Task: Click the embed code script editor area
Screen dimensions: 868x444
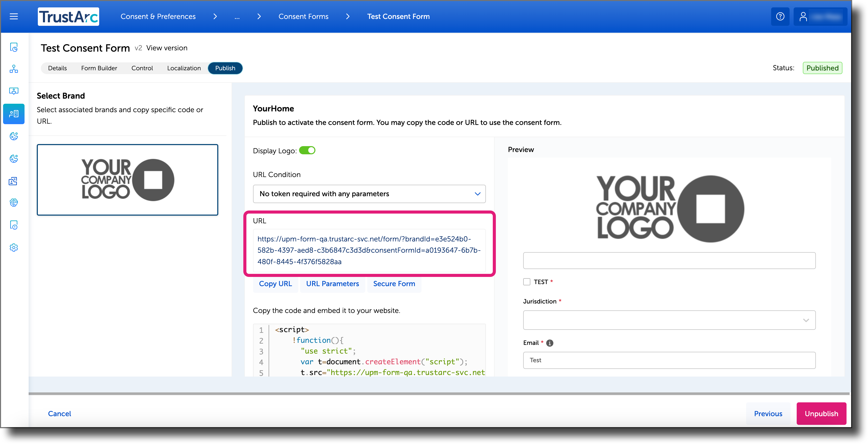Action: click(369, 350)
